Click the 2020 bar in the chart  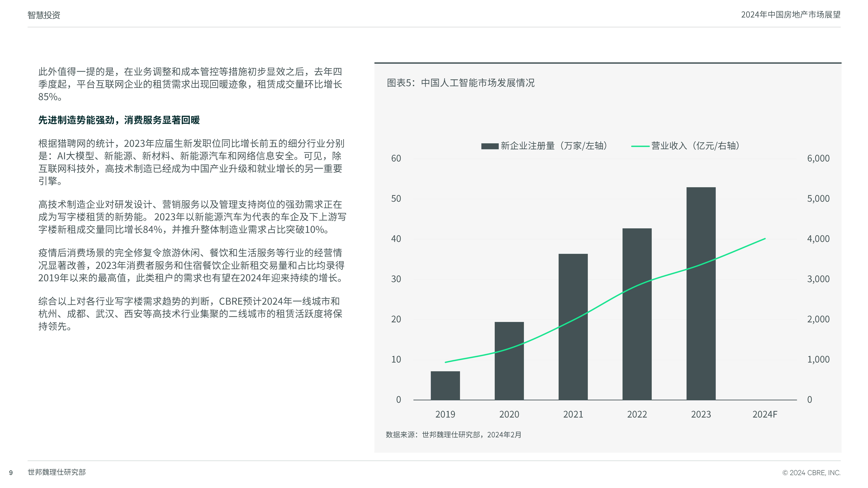[x=509, y=361]
